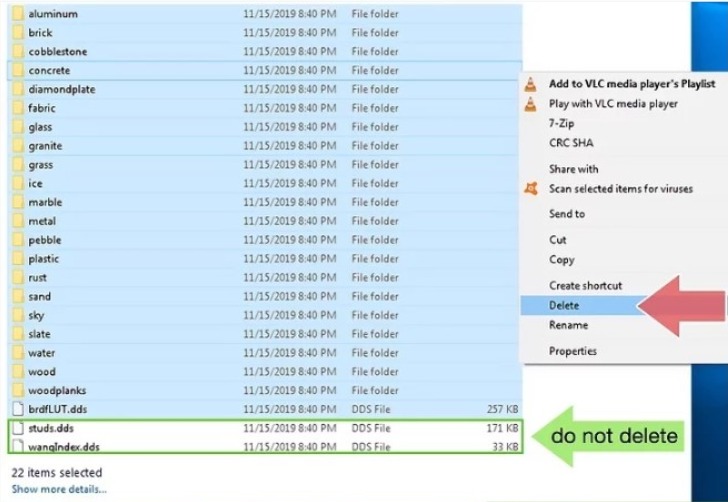Open Properties from the context menu
This screenshot has height=502, width=728.
(572, 351)
